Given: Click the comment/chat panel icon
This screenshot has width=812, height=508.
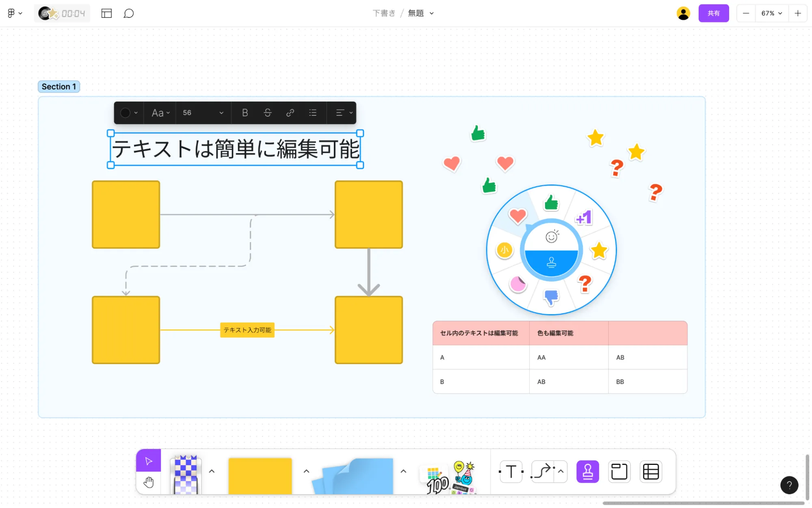Looking at the screenshot, I should coord(129,13).
